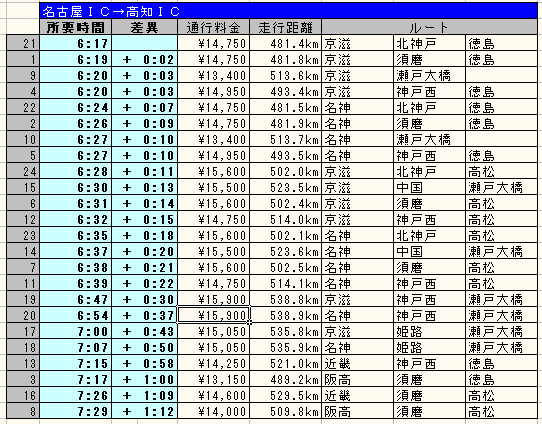Select the ¥15,900 cell in row 20
The height and width of the screenshot is (424, 542).
pyautogui.click(x=213, y=315)
